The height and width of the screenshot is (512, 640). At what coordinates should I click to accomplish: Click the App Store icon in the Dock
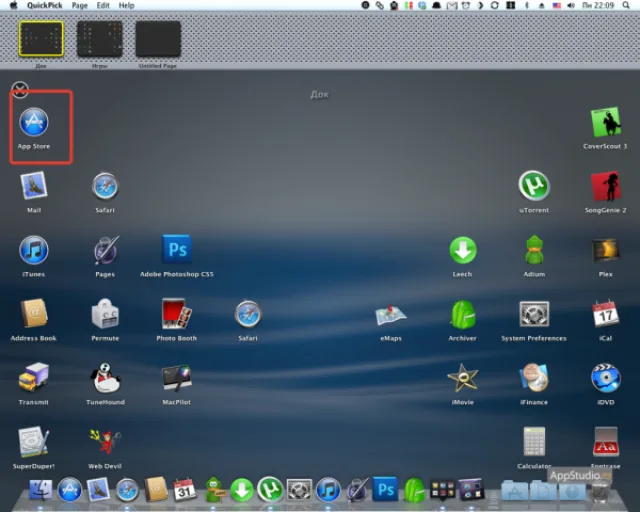[69, 490]
